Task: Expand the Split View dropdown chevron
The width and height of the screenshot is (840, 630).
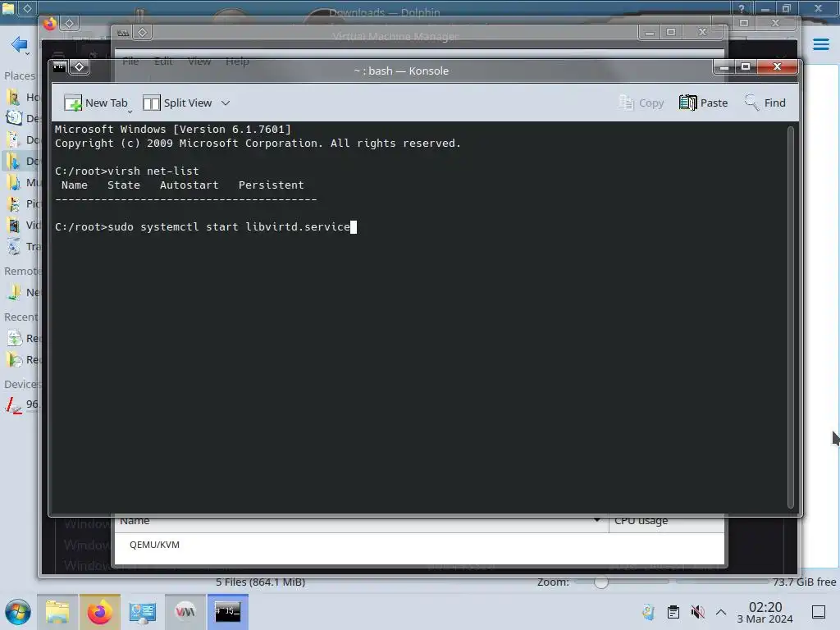Action: pyautogui.click(x=226, y=103)
